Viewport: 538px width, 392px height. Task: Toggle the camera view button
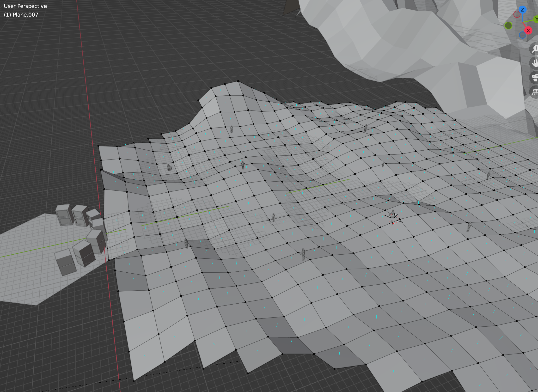tap(535, 78)
